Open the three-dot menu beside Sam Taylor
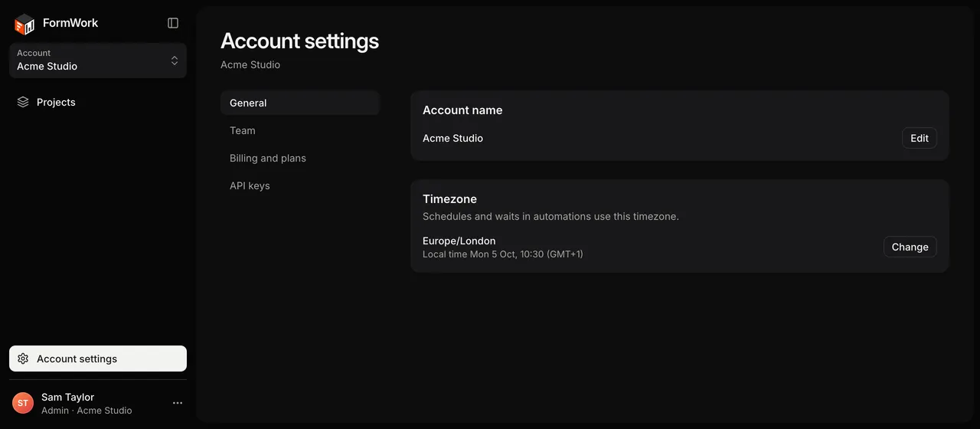 (178, 403)
